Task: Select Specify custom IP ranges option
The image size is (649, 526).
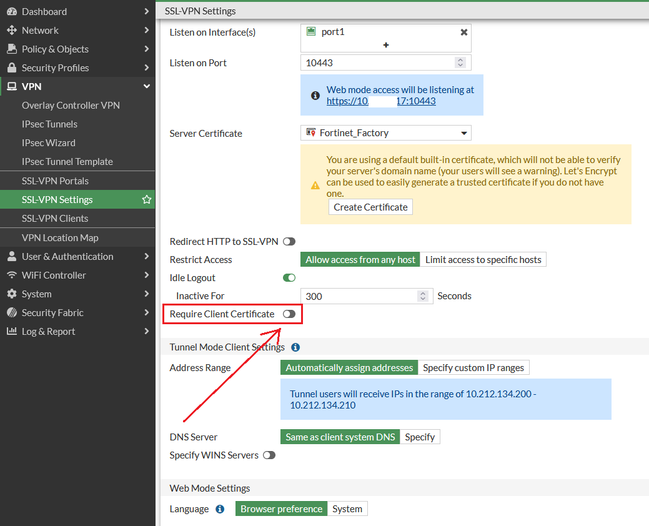Action: pos(473,367)
